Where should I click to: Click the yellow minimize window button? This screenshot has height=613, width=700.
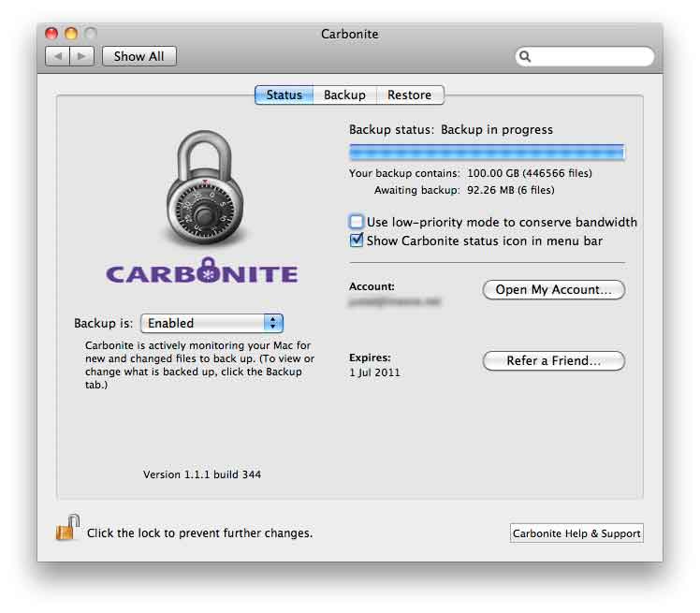point(71,34)
